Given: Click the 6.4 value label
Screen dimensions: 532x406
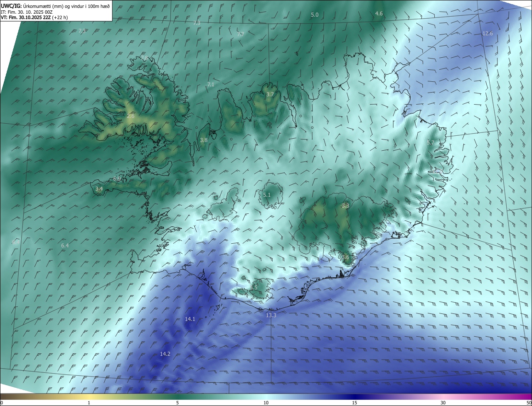Looking at the screenshot, I should point(65,245).
